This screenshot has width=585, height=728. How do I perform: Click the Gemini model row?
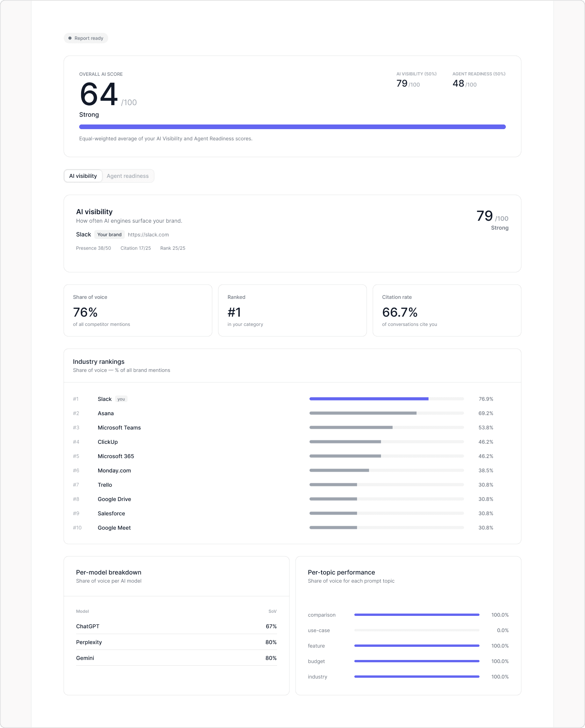pyautogui.click(x=176, y=658)
